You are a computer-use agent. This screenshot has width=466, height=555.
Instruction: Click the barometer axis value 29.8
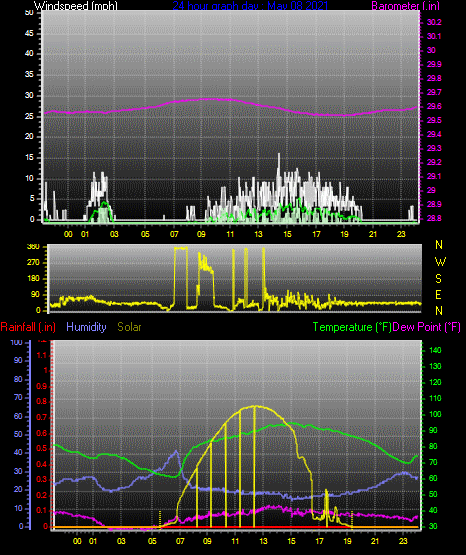point(434,79)
